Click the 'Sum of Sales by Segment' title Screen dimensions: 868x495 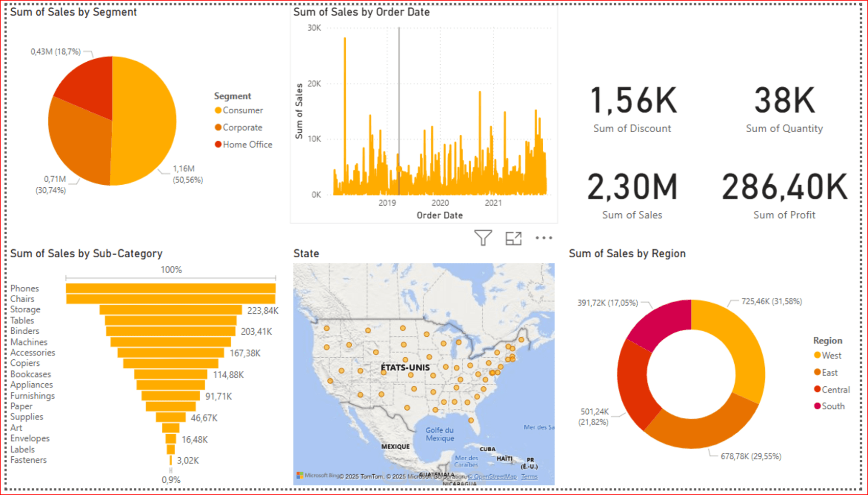tap(74, 12)
